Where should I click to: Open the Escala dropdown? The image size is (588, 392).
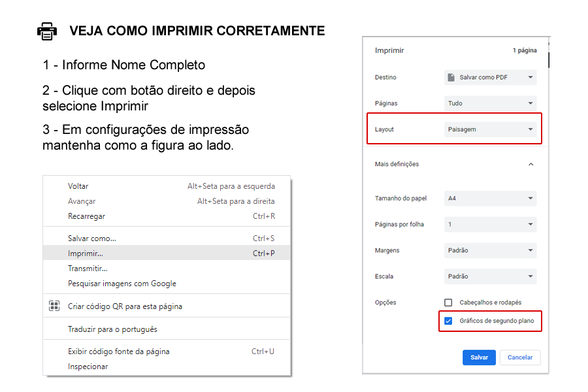pos(490,276)
